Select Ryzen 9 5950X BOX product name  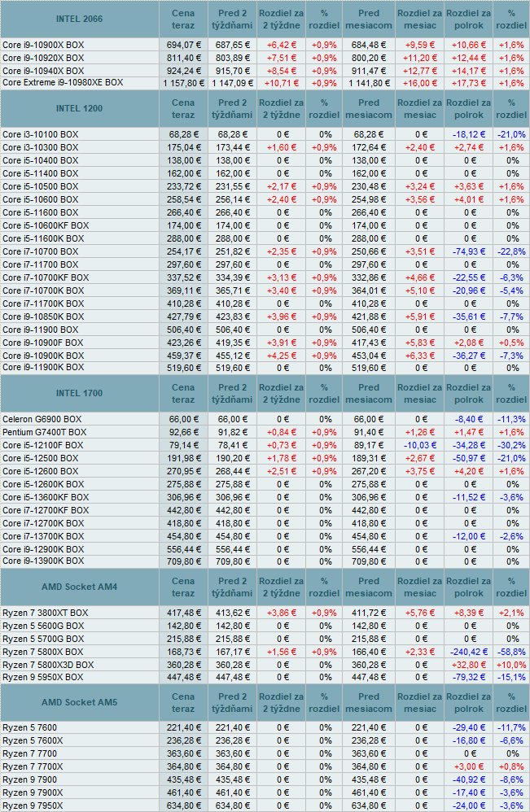pos(42,678)
